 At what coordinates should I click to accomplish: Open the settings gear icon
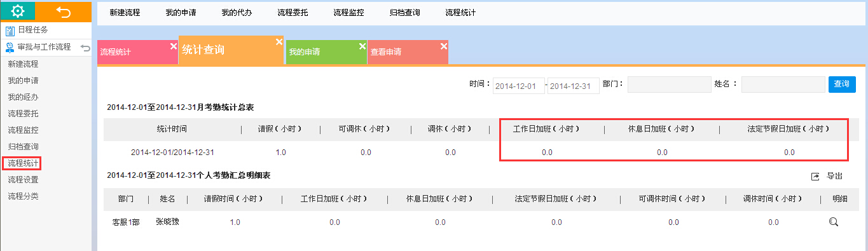pyautogui.click(x=18, y=11)
